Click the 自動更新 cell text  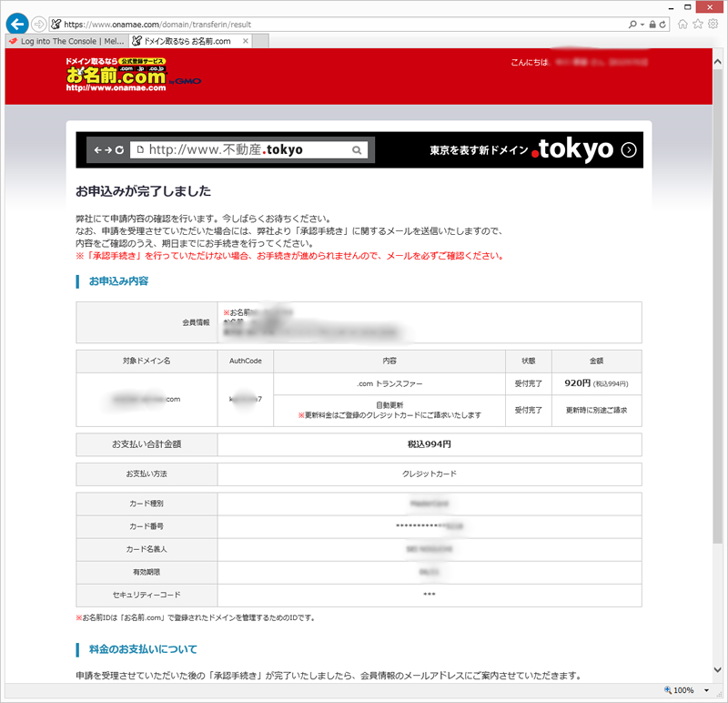(389, 405)
